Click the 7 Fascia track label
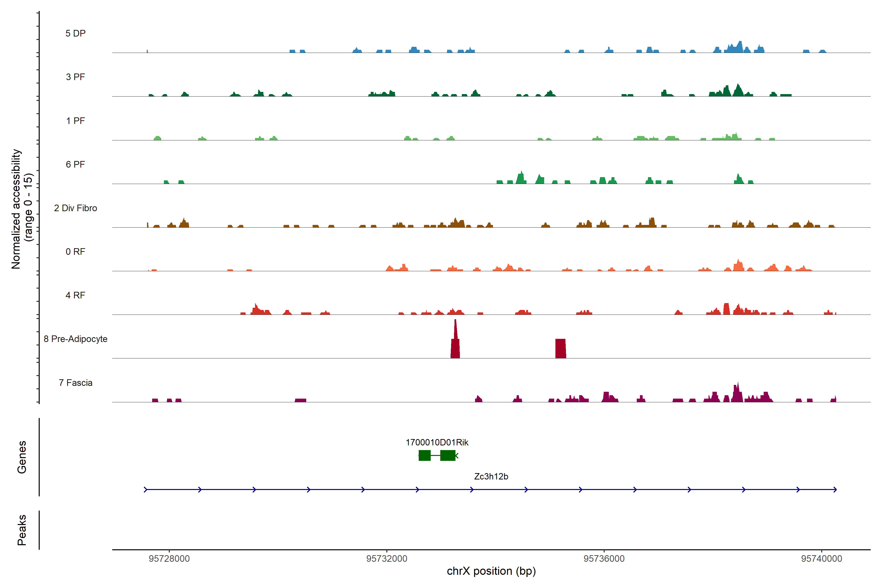Image resolution: width=882 pixels, height=588 pixels. pos(75,383)
